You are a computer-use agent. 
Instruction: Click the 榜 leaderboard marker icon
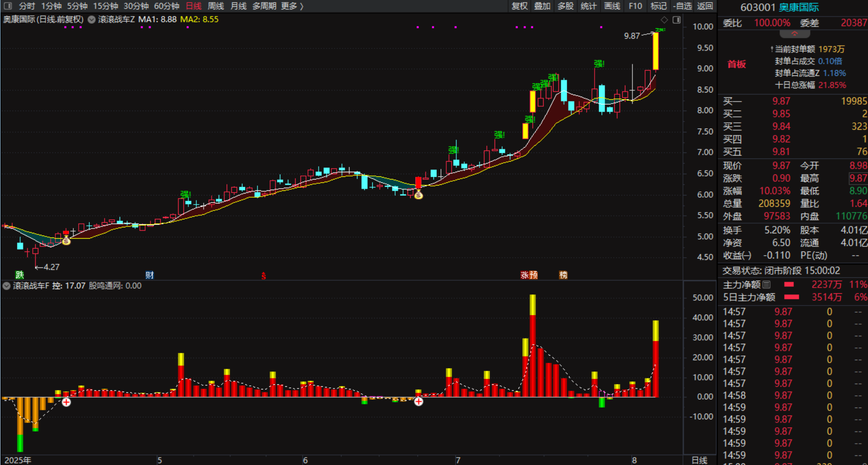click(x=563, y=275)
